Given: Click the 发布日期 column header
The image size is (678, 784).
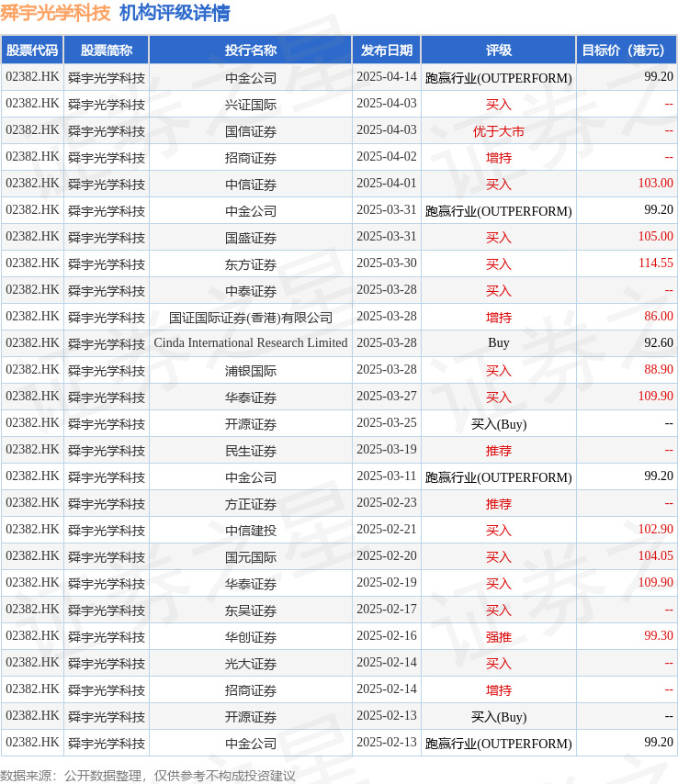Looking at the screenshot, I should pos(387,50).
